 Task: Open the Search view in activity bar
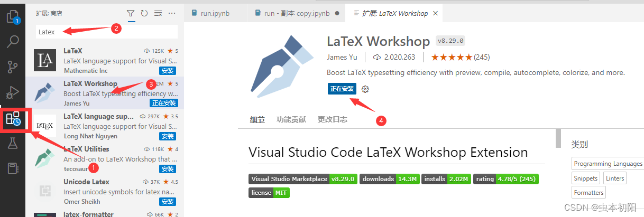click(13, 41)
